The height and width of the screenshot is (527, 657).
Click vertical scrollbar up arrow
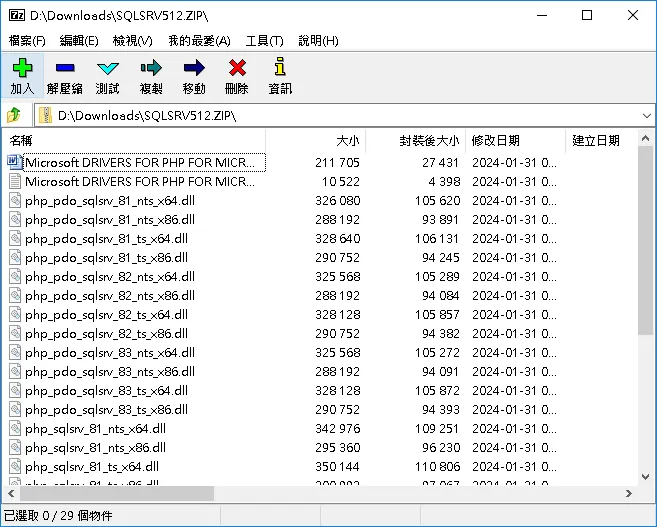[x=646, y=138]
